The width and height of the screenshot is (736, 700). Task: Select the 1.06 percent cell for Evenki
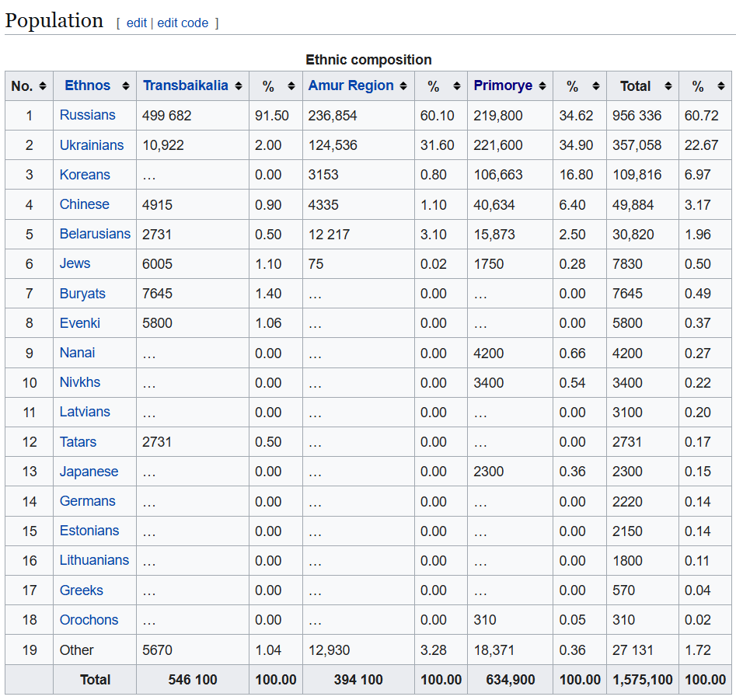coord(276,323)
